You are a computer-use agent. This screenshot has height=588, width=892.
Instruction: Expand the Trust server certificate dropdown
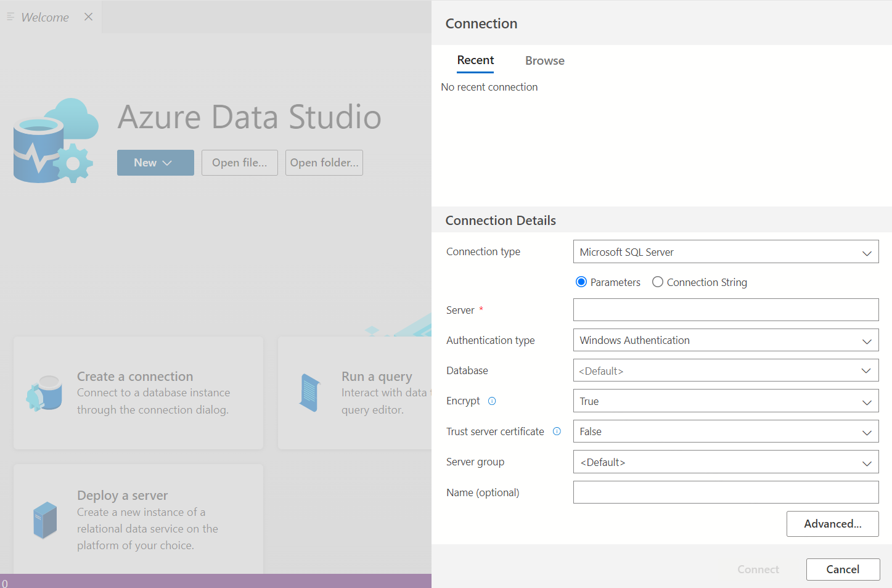point(726,431)
